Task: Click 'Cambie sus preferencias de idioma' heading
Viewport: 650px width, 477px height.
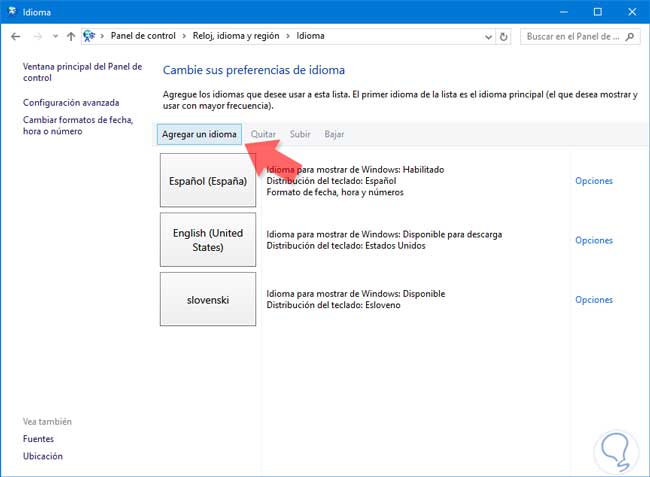Action: 254,70
